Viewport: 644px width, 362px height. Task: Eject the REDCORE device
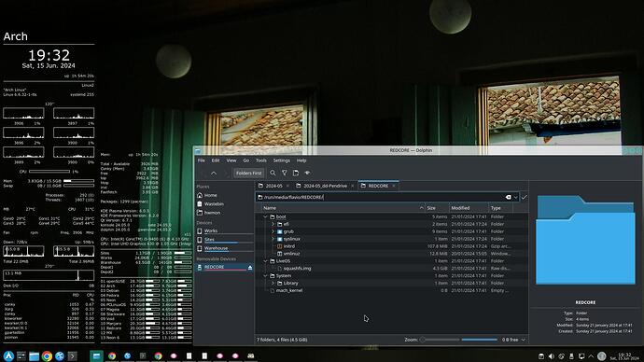coord(250,267)
